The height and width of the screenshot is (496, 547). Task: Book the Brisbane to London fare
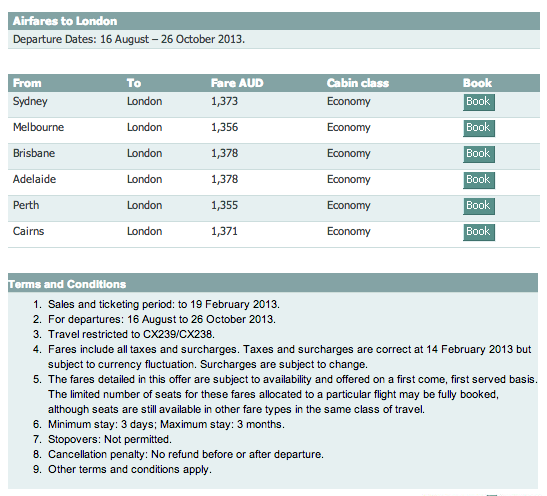(x=479, y=154)
